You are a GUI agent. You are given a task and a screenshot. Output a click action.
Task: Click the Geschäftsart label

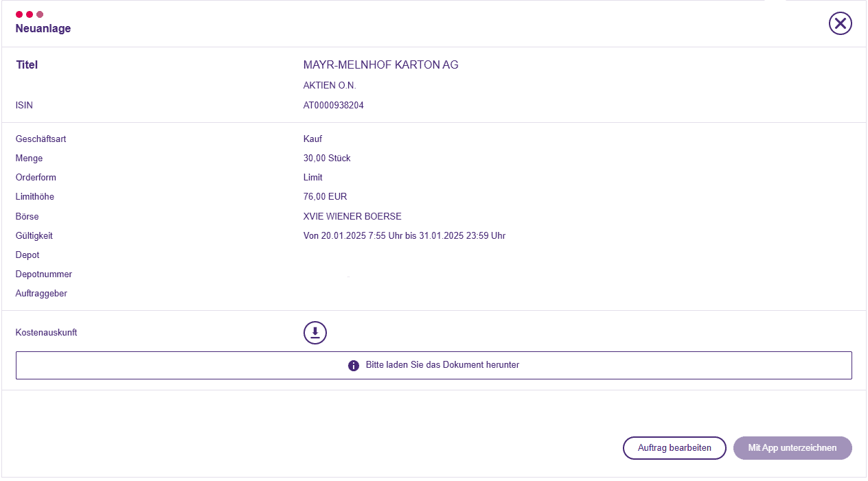pyautogui.click(x=41, y=139)
